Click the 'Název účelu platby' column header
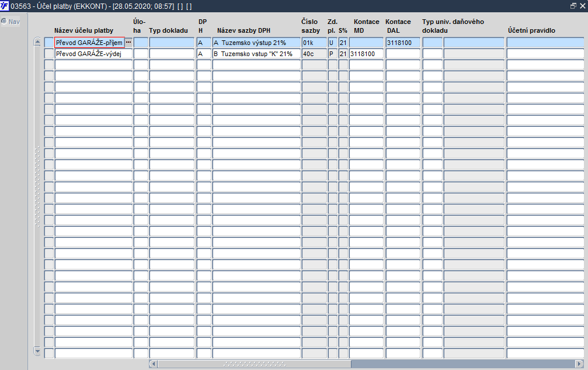The image size is (588, 370). click(83, 30)
